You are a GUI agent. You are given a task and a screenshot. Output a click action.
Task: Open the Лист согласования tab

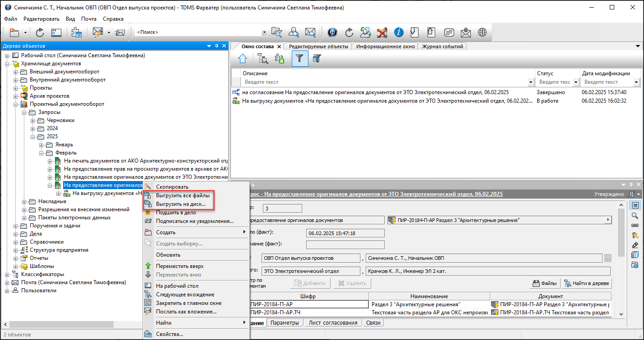333,322
